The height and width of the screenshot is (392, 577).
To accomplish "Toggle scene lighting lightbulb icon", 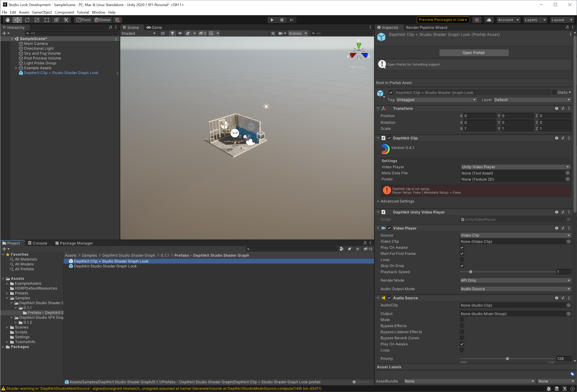I will (x=172, y=33).
